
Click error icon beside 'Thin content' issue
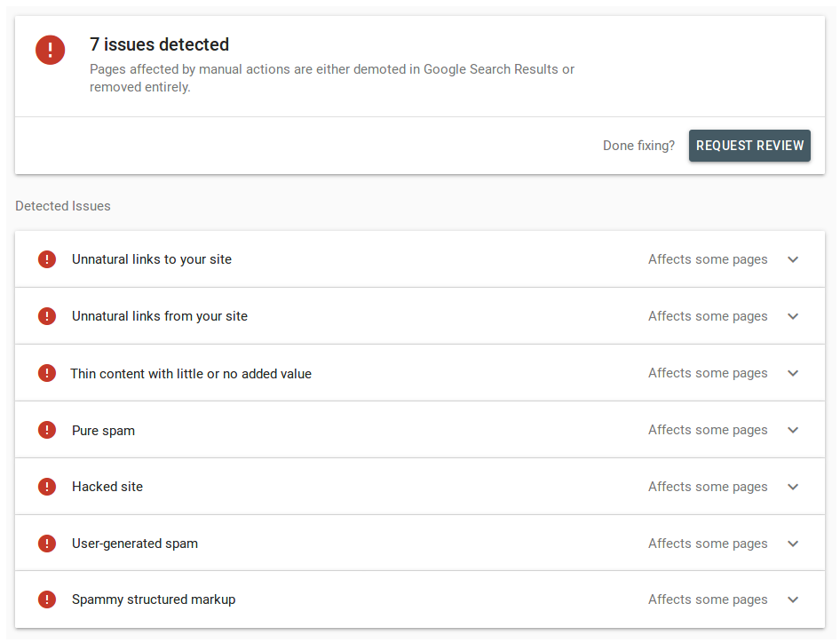pyautogui.click(x=47, y=373)
